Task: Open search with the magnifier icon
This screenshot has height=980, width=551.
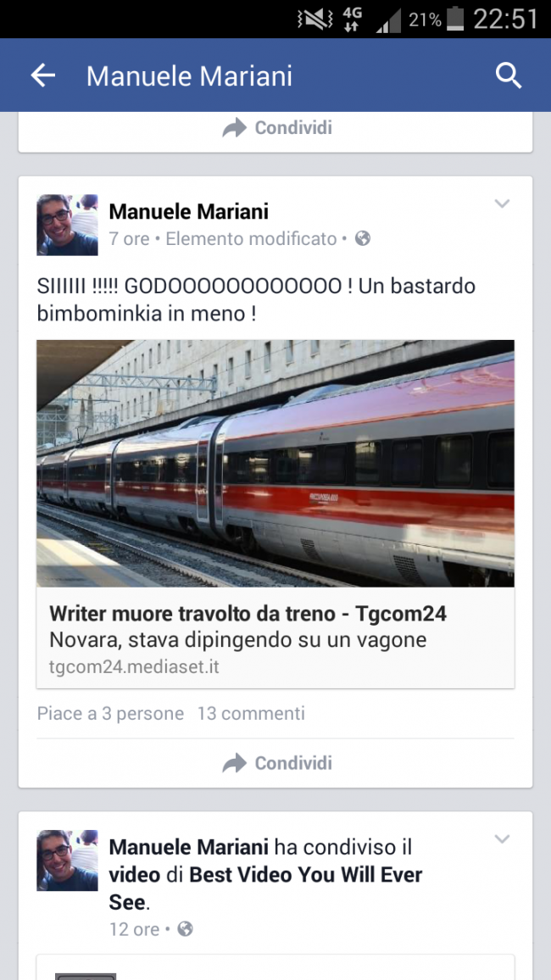Action: click(509, 75)
